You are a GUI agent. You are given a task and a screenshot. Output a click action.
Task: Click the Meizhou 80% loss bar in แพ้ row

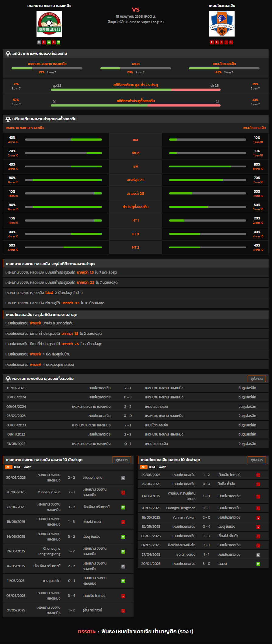207,167
